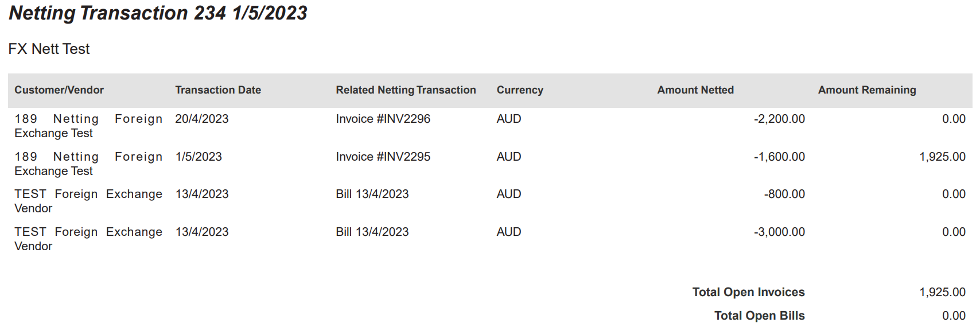This screenshot has width=980, height=334.
Task: Select the Related Netting Transaction header
Action: click(x=406, y=90)
